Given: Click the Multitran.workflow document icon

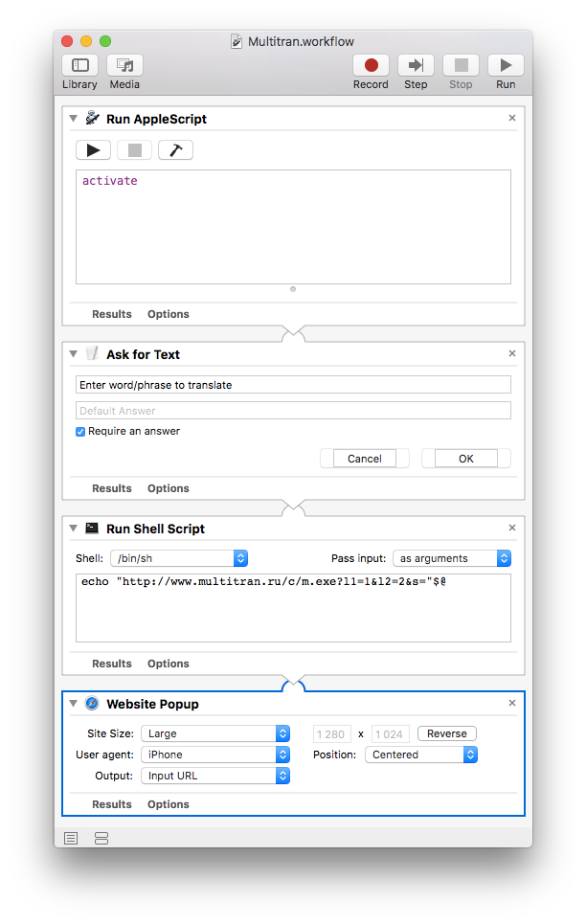Looking at the screenshot, I should (237, 41).
